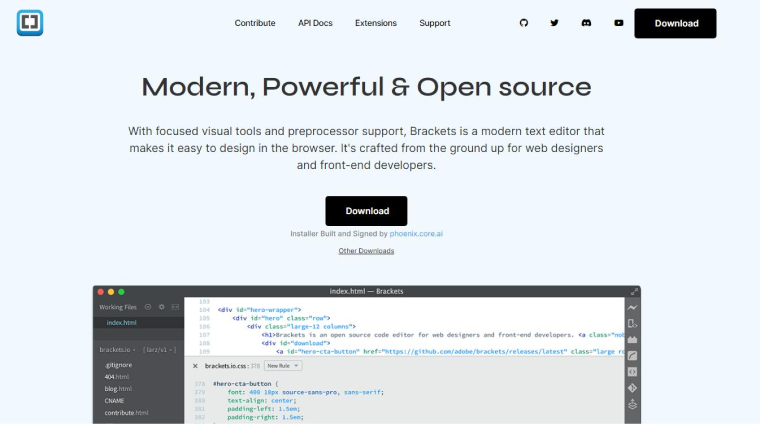The image size is (760, 424).
Task: Click the fullscreen arrows icon in editor title bar
Action: pos(634,291)
